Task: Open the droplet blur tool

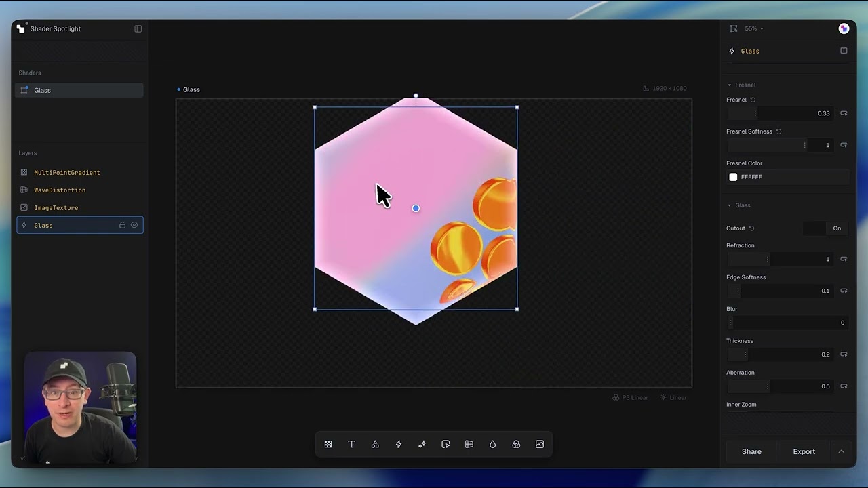Action: click(492, 444)
